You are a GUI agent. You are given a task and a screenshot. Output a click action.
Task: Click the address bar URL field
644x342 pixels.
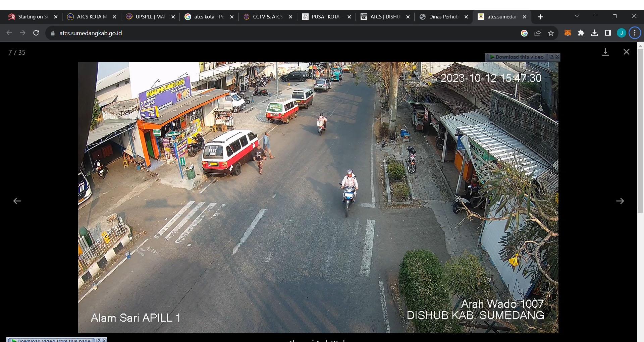point(285,33)
